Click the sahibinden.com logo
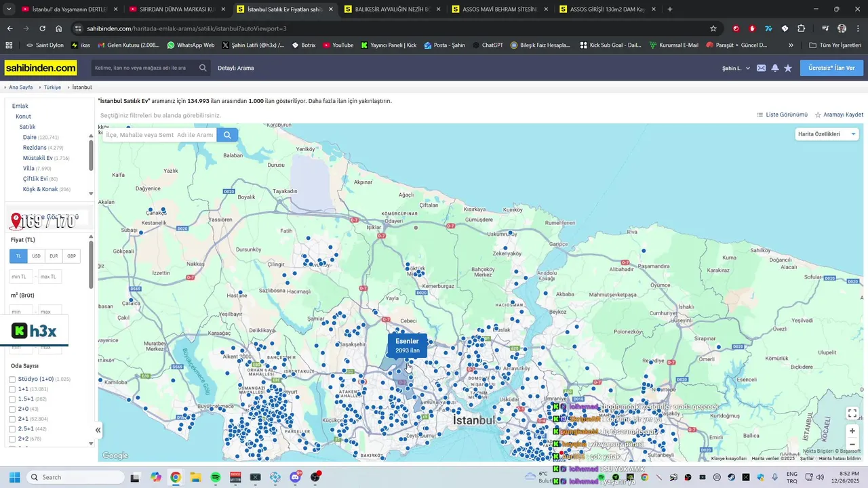This screenshot has width=868, height=488. 41,68
